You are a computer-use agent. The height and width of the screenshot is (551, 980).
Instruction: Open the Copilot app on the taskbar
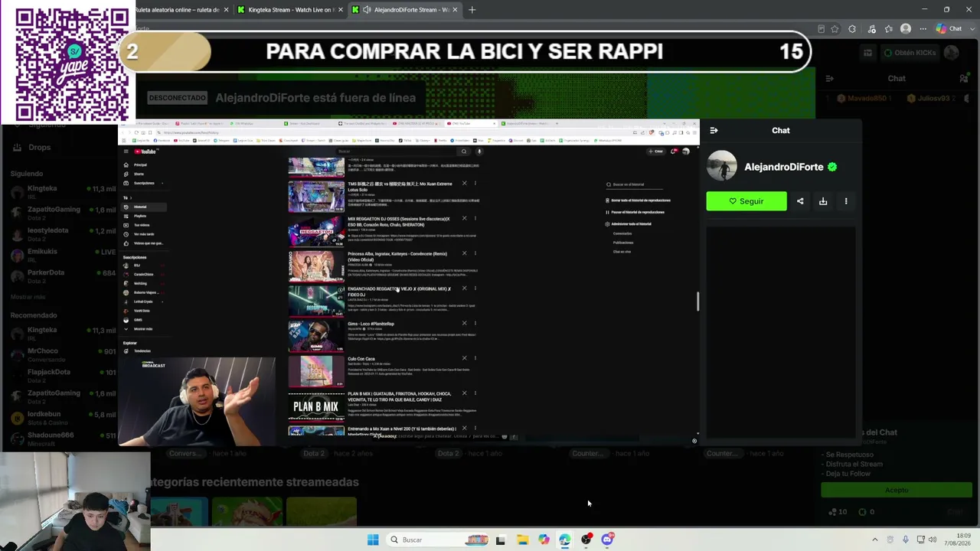[x=544, y=540]
